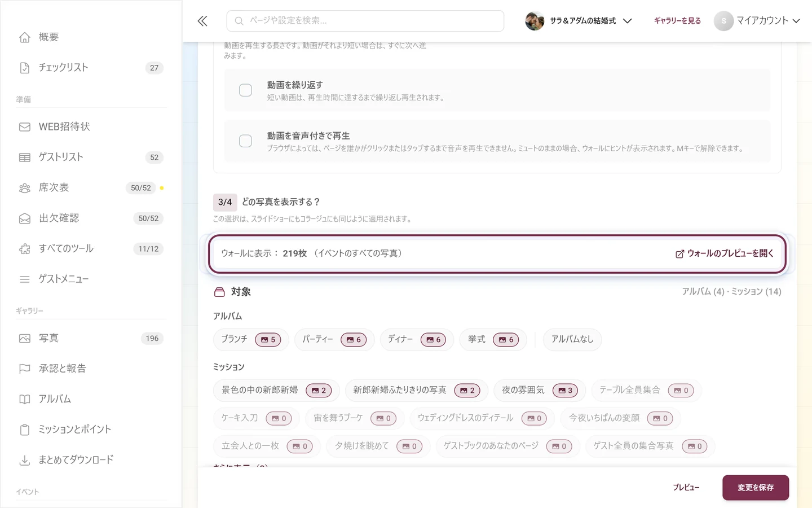Click the hamburger icon beside ゲストメニュー

click(25, 279)
